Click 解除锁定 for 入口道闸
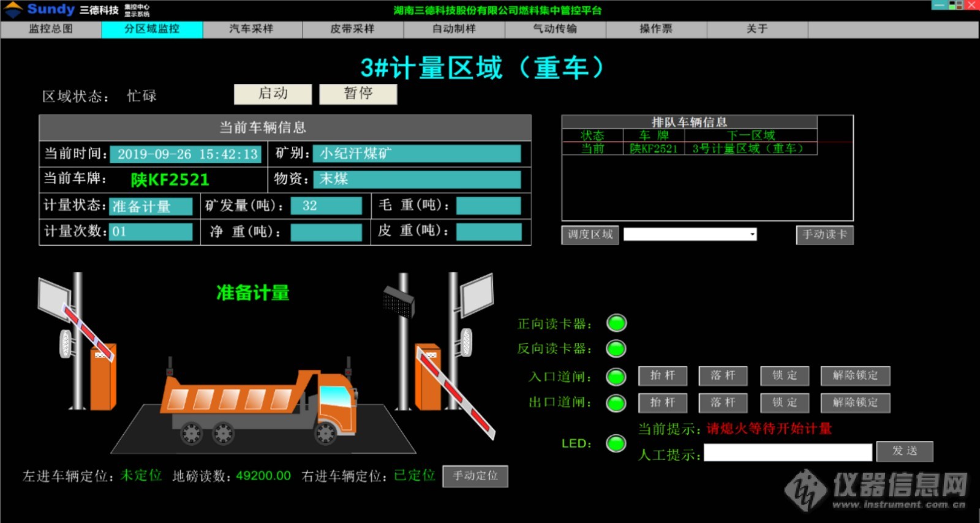Image resolution: width=980 pixels, height=523 pixels. coord(855,376)
